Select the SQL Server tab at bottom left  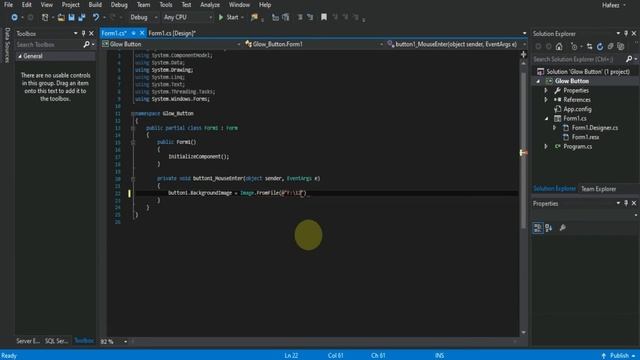click(x=56, y=341)
